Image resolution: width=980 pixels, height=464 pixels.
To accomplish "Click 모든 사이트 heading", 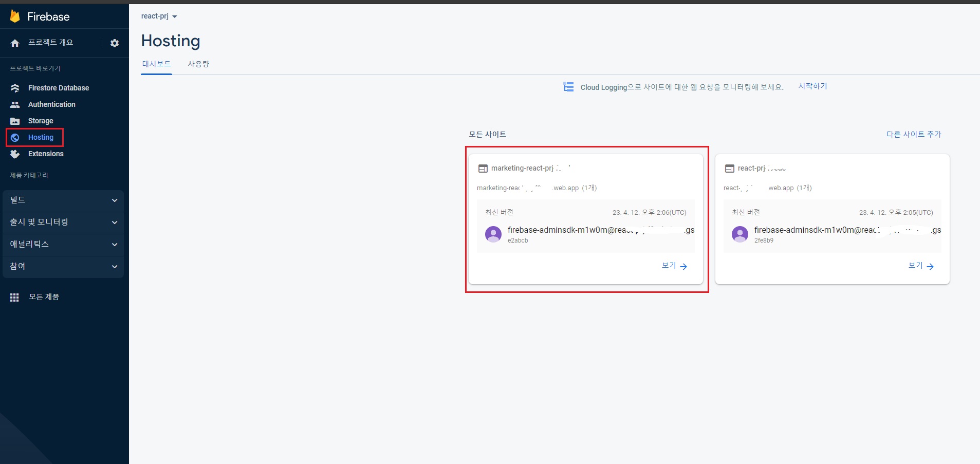I will (488, 134).
